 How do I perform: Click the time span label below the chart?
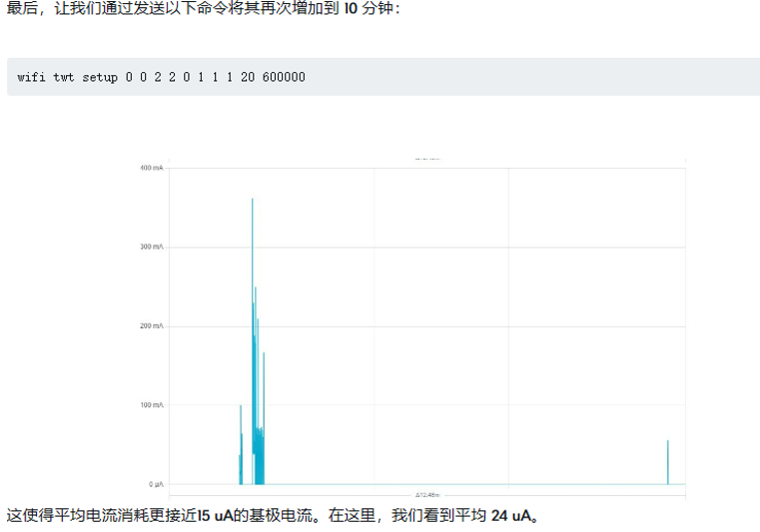pyautogui.click(x=427, y=495)
